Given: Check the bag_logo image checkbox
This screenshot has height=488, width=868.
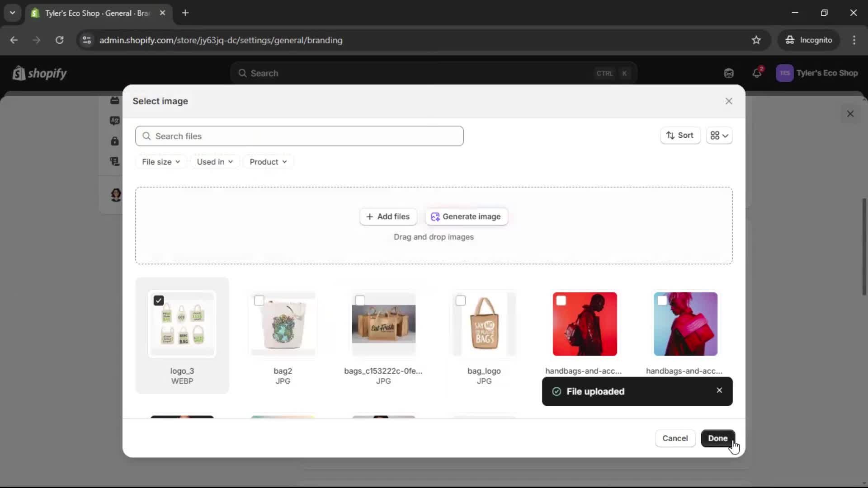Looking at the screenshot, I should pos(461,301).
